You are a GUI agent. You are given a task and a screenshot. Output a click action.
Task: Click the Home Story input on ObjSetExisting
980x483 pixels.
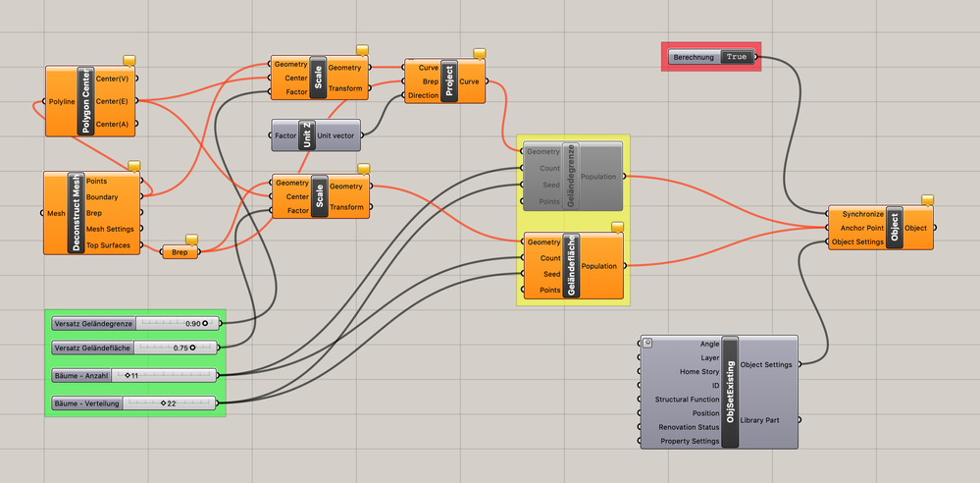tap(699, 371)
